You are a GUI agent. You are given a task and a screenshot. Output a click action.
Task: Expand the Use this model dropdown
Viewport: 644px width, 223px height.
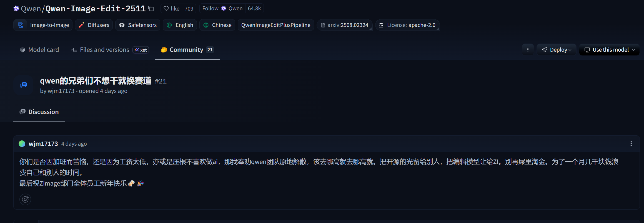tap(609, 50)
